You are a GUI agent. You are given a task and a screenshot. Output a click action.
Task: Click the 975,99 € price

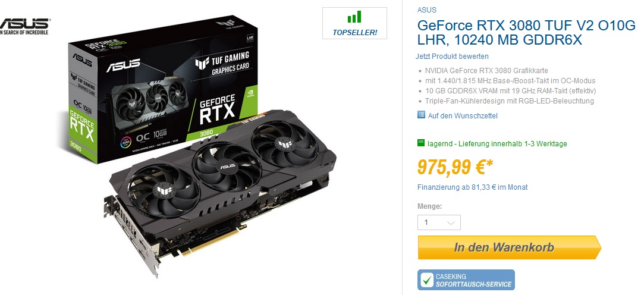(455, 167)
